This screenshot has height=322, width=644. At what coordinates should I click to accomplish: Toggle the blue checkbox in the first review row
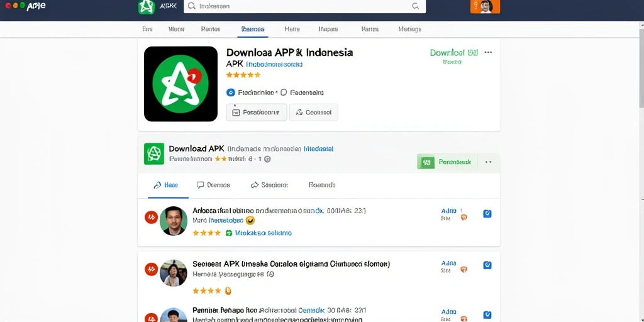pyautogui.click(x=487, y=214)
